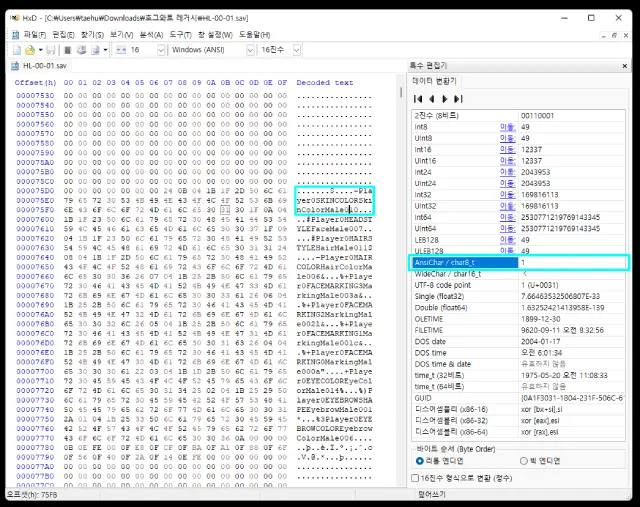Open the 찾기(S) menu
Screen dimensions: 640x507
[92, 35]
